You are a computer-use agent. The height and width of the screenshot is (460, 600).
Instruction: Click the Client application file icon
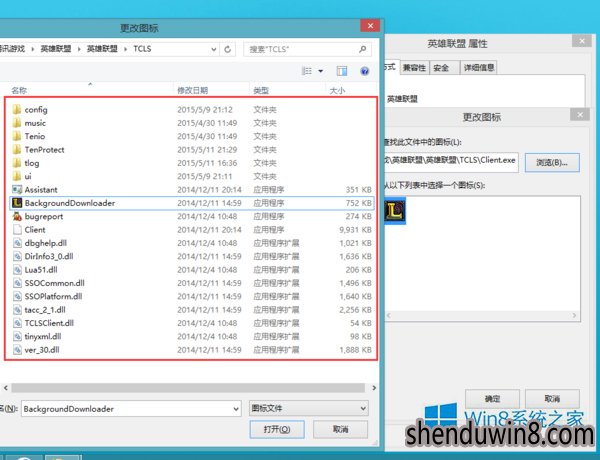[17, 230]
